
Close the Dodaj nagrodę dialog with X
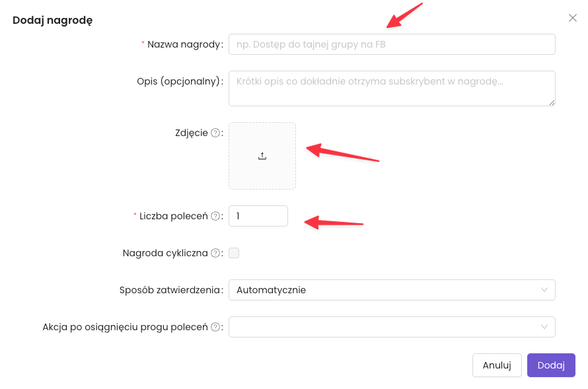pyautogui.click(x=573, y=18)
